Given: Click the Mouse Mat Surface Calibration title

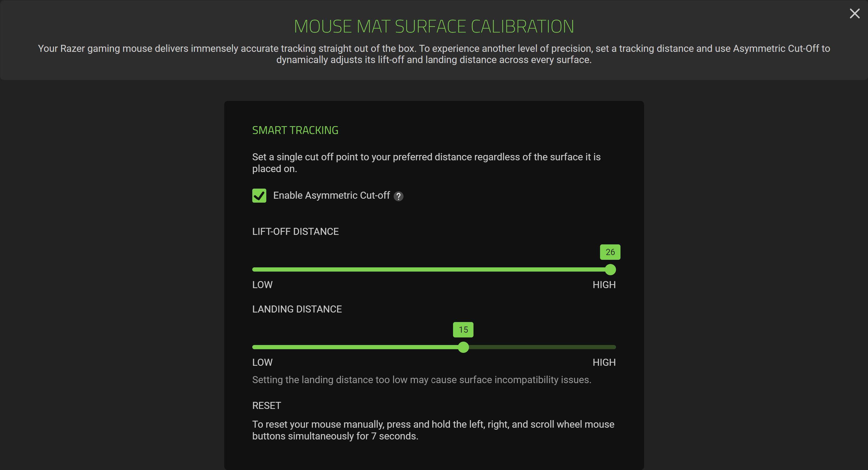Looking at the screenshot, I should pyautogui.click(x=434, y=26).
